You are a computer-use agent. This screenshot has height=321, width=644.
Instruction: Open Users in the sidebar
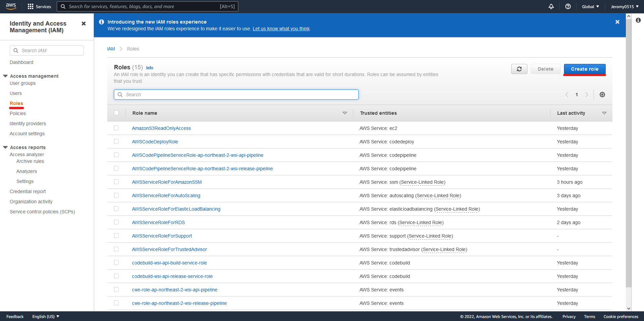pyautogui.click(x=16, y=93)
